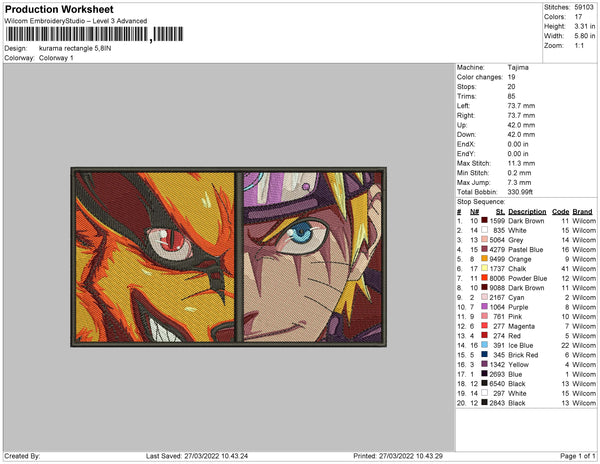Select the 1064 Purple color swatch
This screenshot has height=464, width=600.
484,306
